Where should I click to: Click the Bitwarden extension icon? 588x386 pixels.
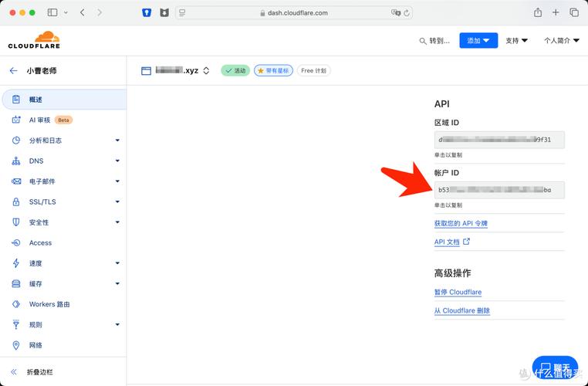click(147, 13)
